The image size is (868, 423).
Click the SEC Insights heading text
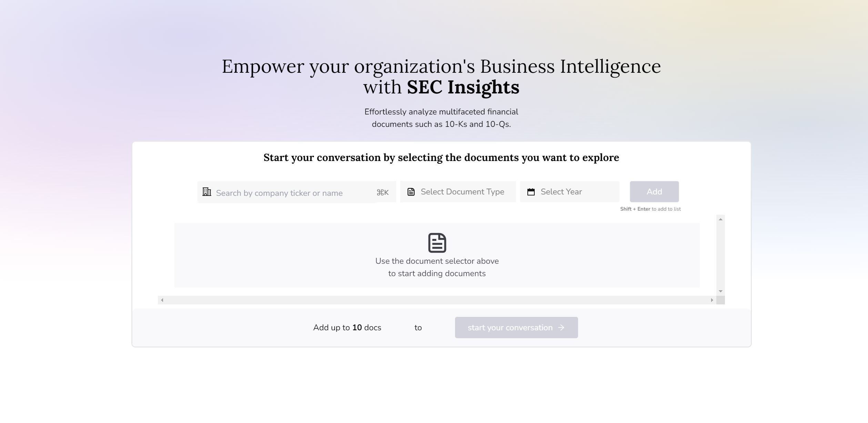pyautogui.click(x=463, y=87)
